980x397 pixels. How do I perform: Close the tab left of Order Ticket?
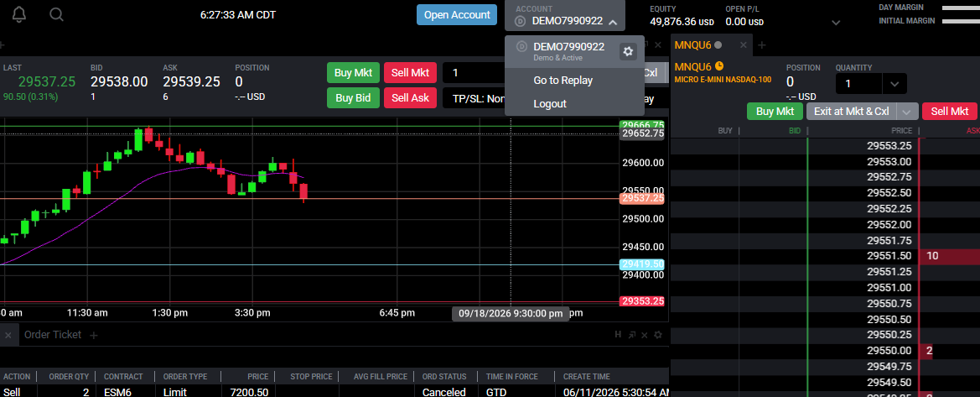[8, 335]
